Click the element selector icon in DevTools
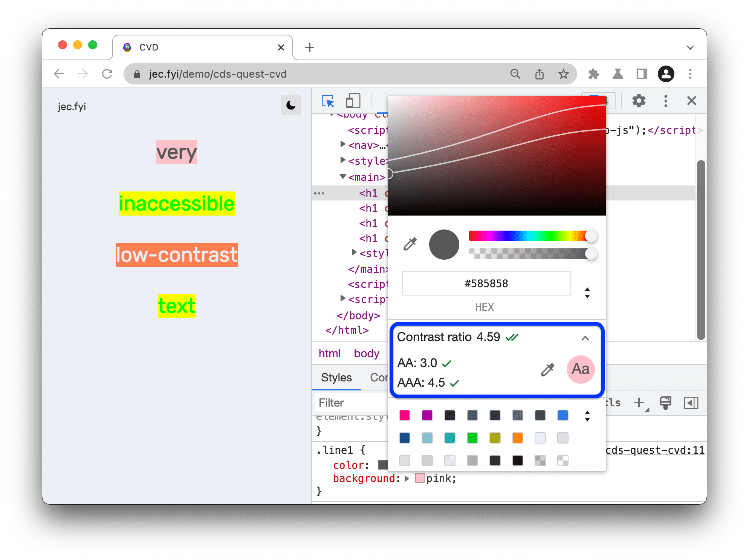This screenshot has width=749, height=560. 327,101
